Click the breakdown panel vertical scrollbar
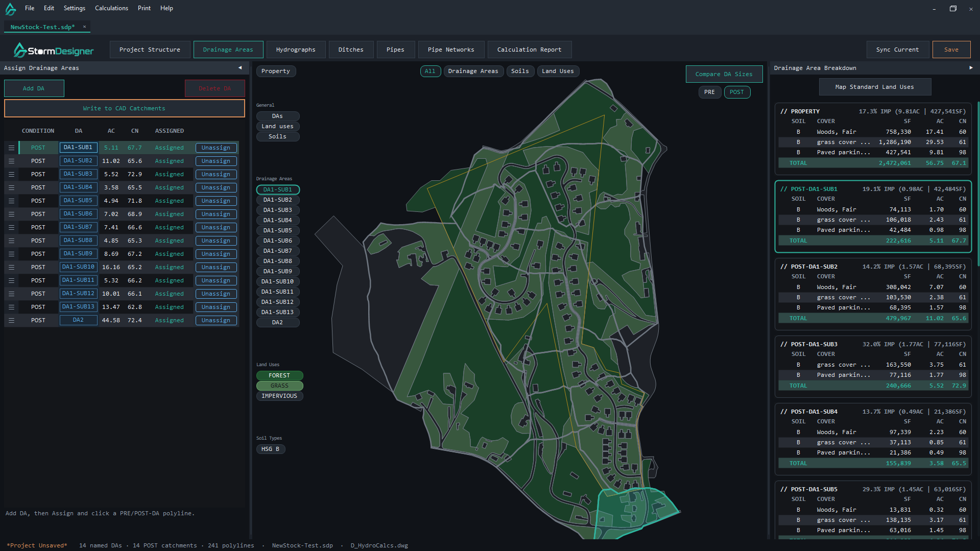Screen dimensions: 980x551 point(978,184)
